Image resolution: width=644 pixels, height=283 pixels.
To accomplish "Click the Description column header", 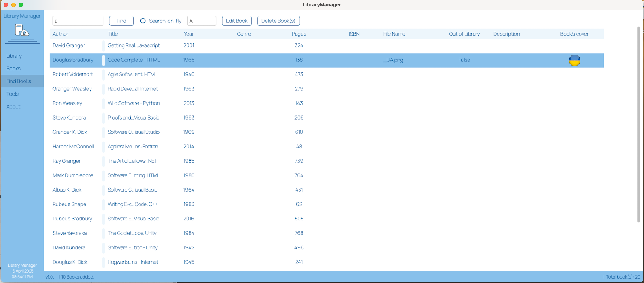I will tap(507, 34).
